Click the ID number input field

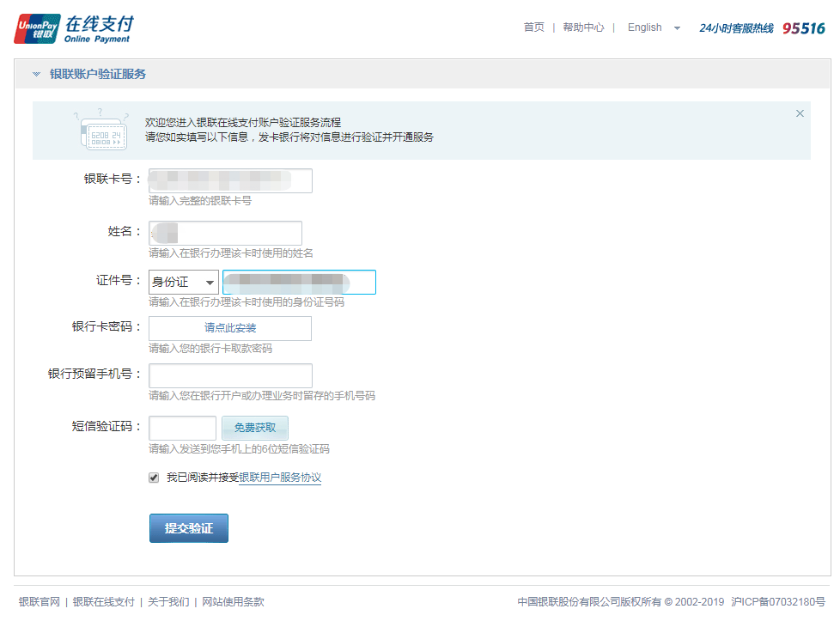(298, 282)
